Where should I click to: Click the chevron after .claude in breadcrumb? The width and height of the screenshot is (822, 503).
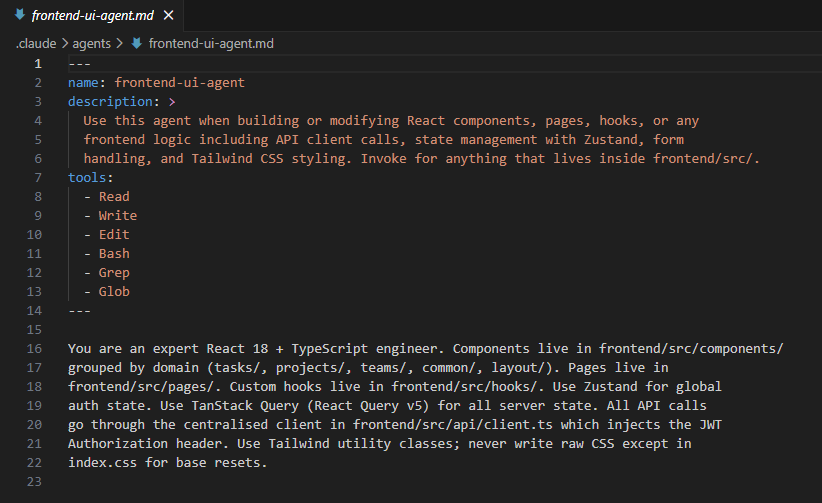64,44
